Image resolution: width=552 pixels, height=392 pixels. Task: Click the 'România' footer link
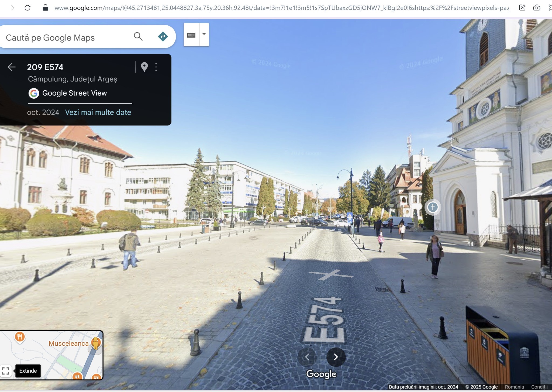click(x=514, y=387)
